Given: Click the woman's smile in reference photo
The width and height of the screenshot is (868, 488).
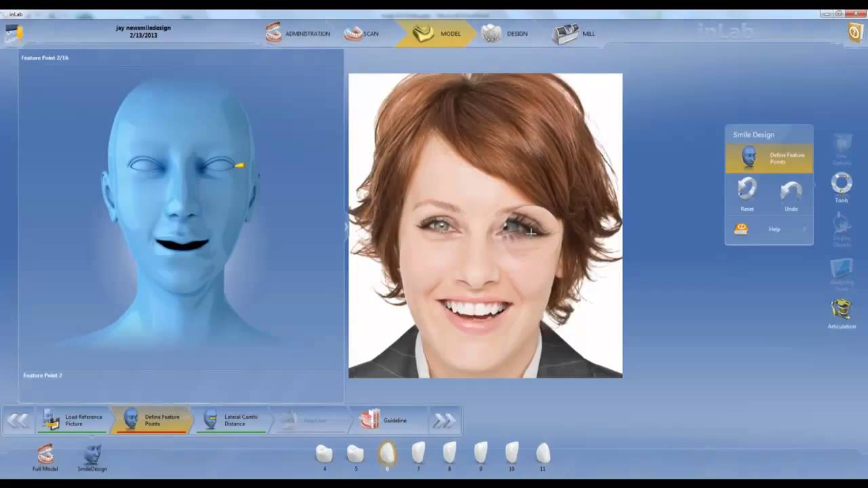Looking at the screenshot, I should [475, 310].
